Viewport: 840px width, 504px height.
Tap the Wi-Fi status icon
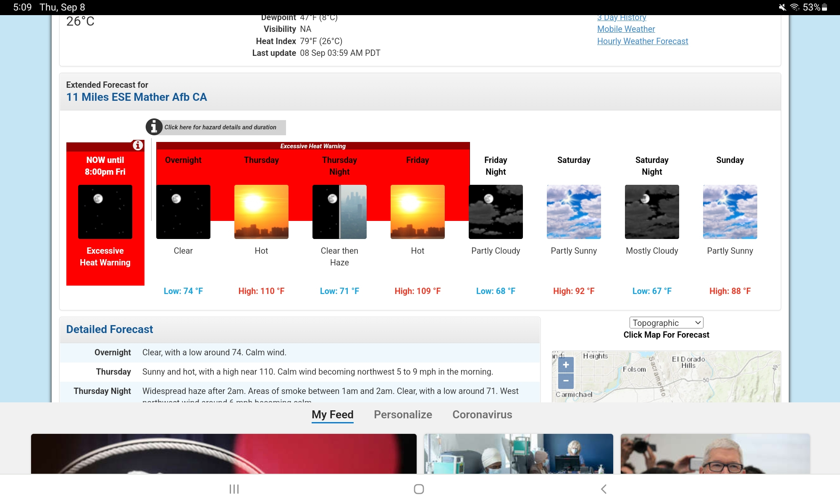click(795, 7)
